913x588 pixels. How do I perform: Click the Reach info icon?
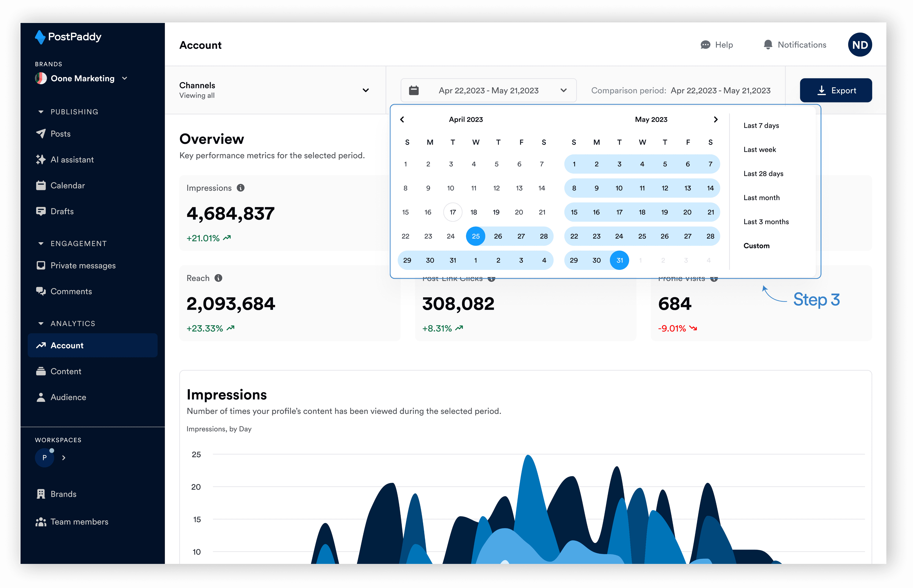(x=219, y=278)
